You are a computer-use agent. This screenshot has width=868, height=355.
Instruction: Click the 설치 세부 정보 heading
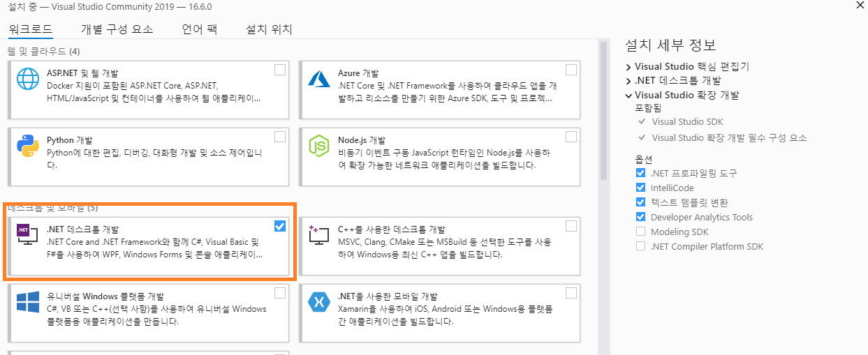point(670,45)
